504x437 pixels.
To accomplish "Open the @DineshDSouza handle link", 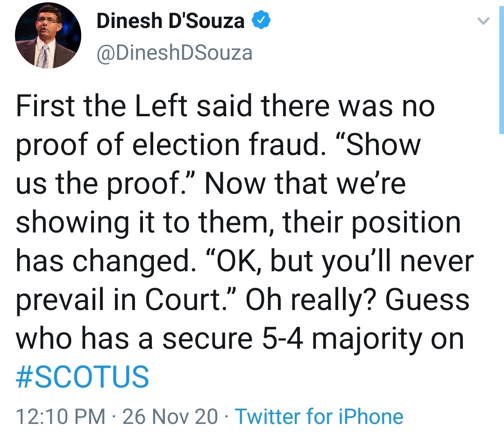I will click(174, 53).
